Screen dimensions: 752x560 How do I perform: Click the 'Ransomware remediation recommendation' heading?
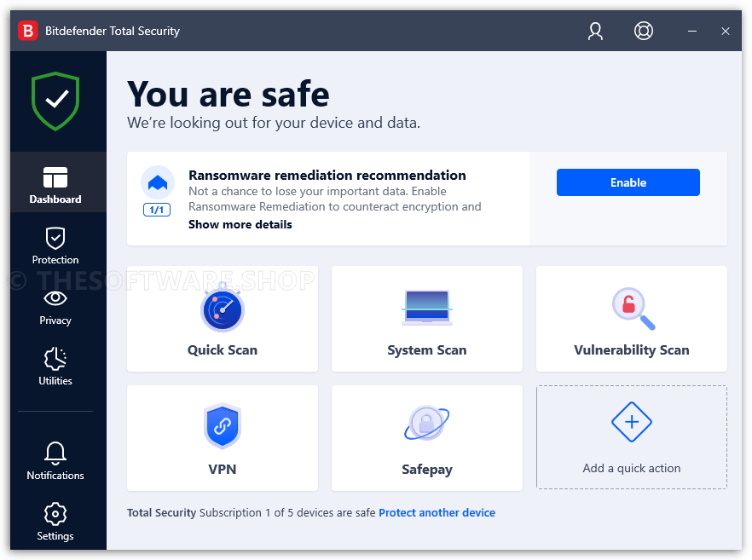pyautogui.click(x=327, y=175)
